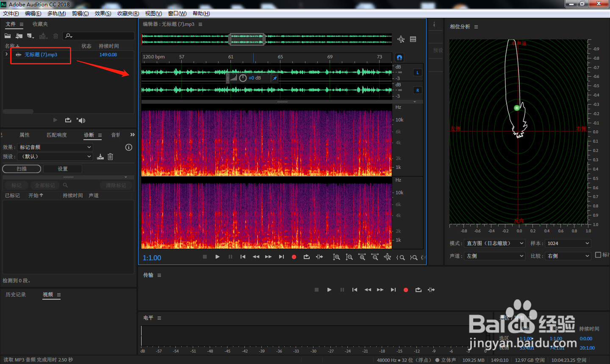610x364 pixels.
Task: Open the 效果 dropdown showing 标记音频
Action: (x=55, y=147)
